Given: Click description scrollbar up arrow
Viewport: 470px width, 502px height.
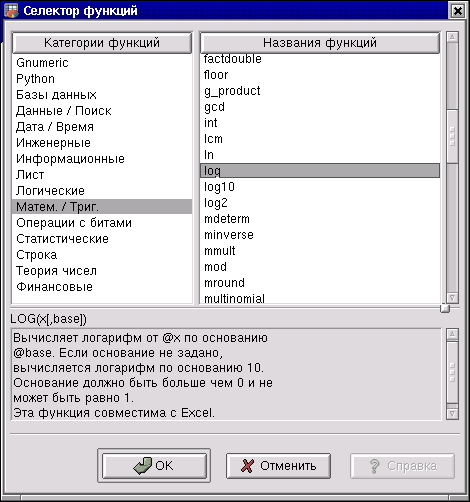Looking at the screenshot, I should pyautogui.click(x=452, y=334).
